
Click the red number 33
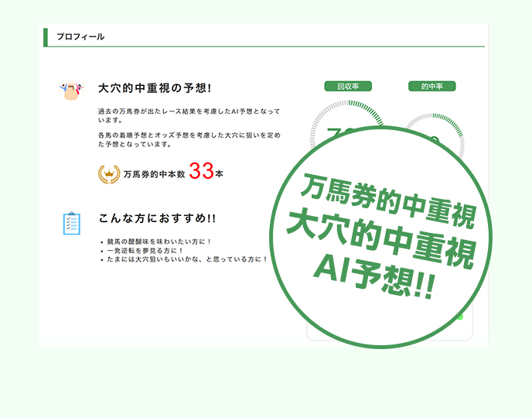coord(201,172)
